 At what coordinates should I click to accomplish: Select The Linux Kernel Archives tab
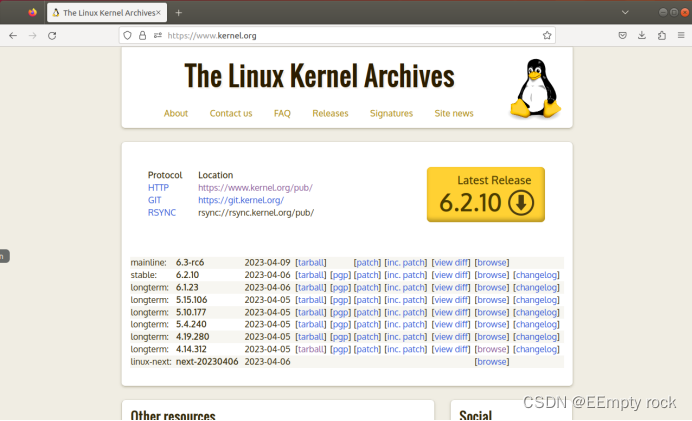pos(107,13)
